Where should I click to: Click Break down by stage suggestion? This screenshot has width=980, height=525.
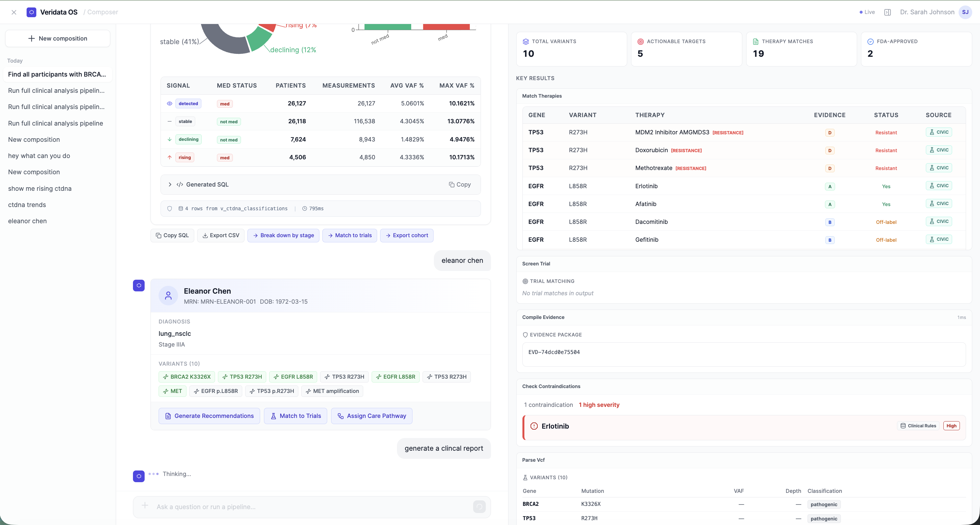point(283,235)
